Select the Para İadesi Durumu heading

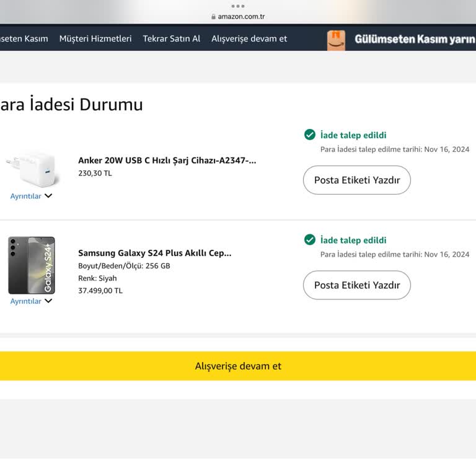pyautogui.click(x=71, y=104)
